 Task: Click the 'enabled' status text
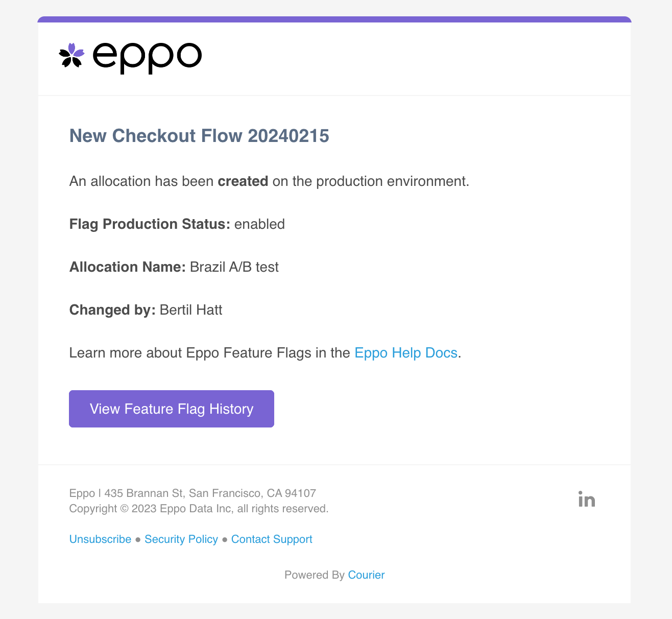pos(259,224)
